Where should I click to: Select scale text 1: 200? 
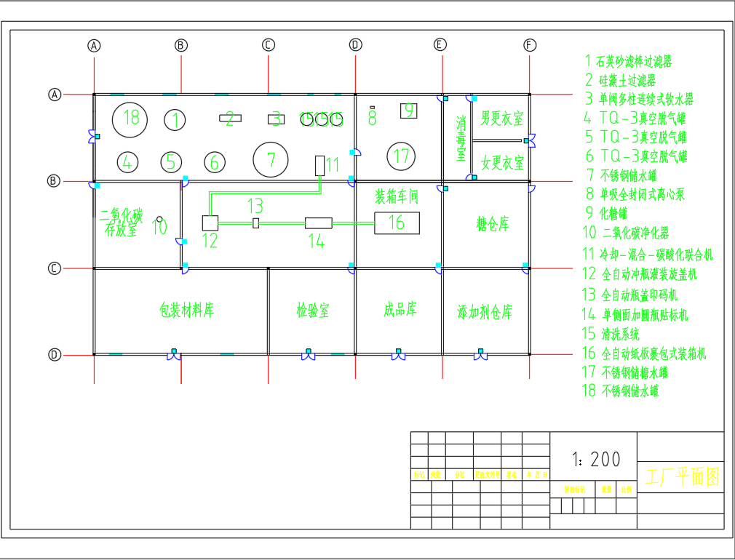click(596, 459)
